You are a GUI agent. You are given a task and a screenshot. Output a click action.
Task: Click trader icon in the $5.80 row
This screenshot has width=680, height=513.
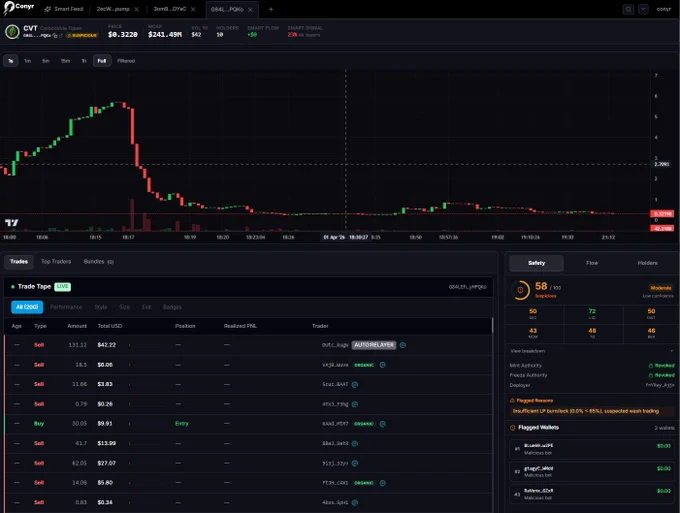tap(382, 483)
